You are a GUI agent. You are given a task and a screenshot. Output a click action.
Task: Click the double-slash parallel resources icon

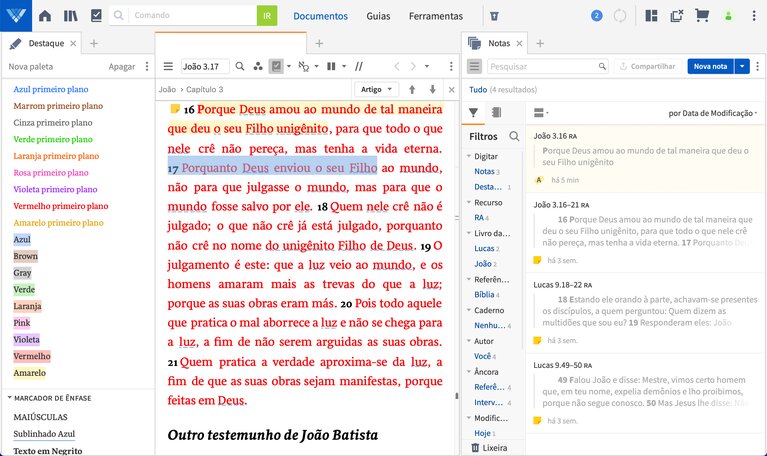(359, 66)
